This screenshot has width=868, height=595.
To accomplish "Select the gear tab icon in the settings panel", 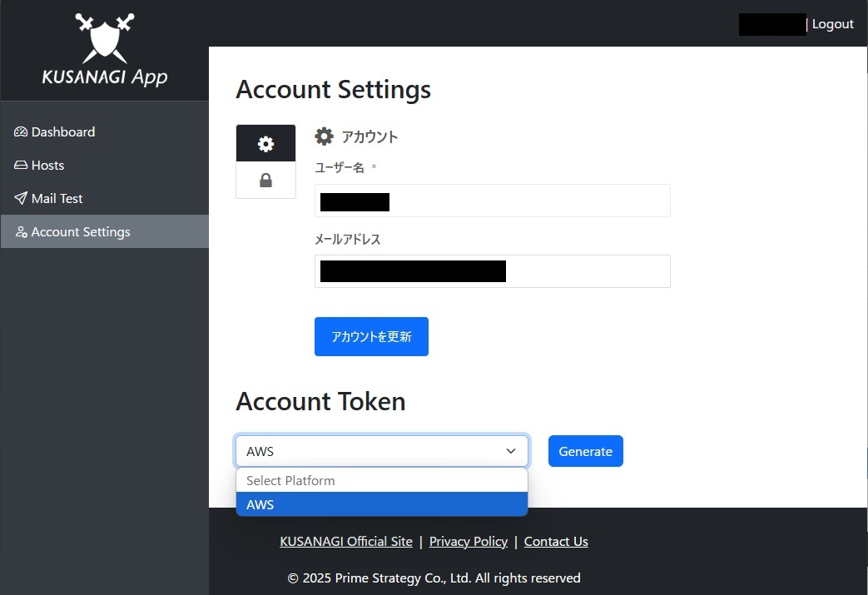I will pos(265,143).
